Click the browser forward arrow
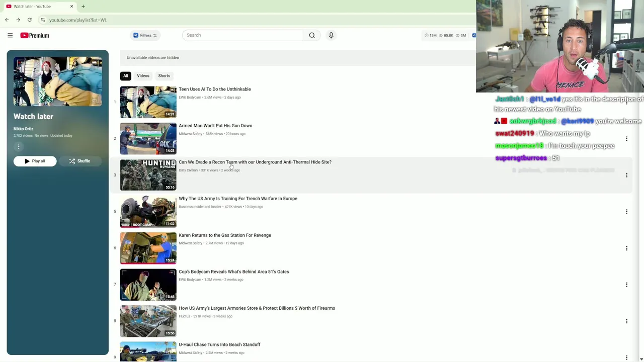Screen dimensions: 644x362 (18, 20)
